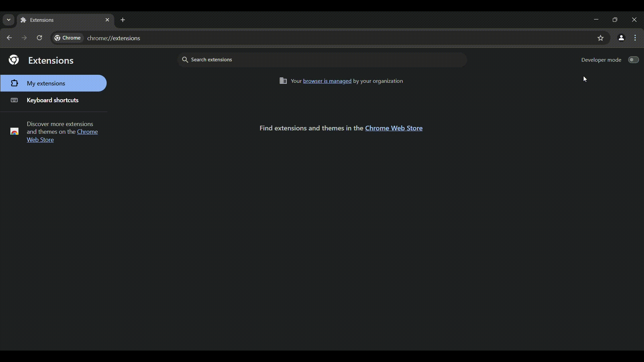Click the search magnifier icon
The height and width of the screenshot is (362, 644).
coord(185,60)
